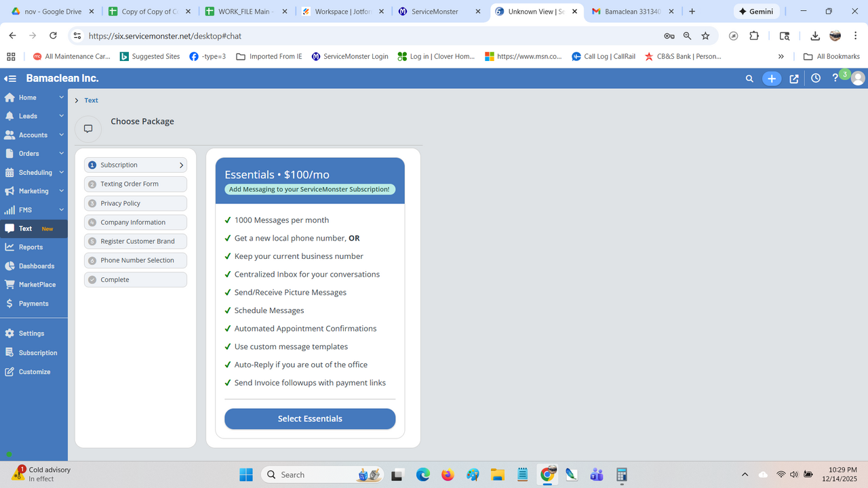This screenshot has width=868, height=488.
Task: Switch to the Bamaclean 331340 browser tab
Action: tap(631, 11)
